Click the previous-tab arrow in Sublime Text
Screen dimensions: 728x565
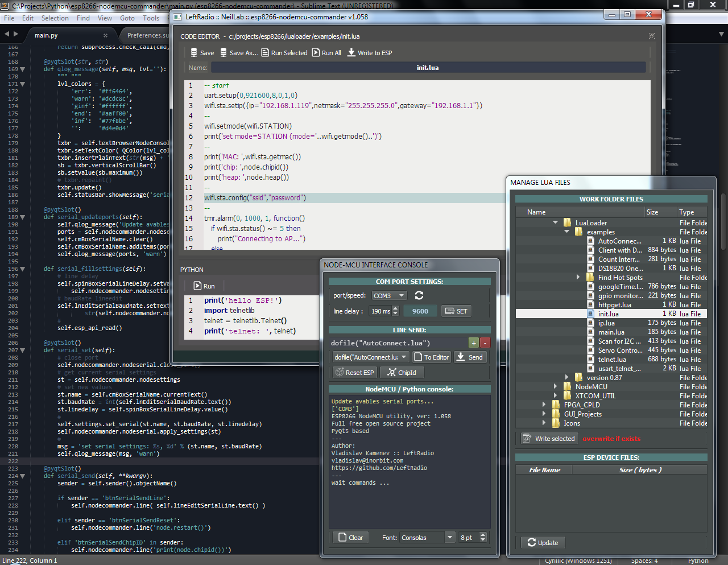(7, 34)
